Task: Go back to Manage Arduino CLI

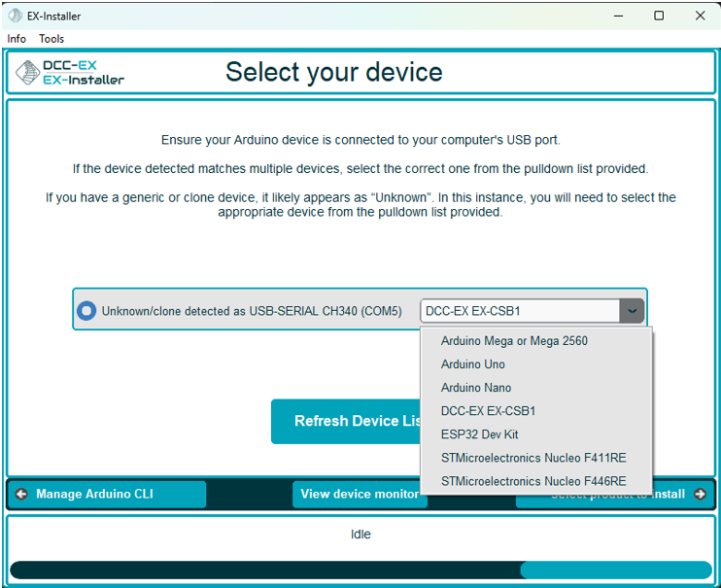Action: [x=107, y=494]
